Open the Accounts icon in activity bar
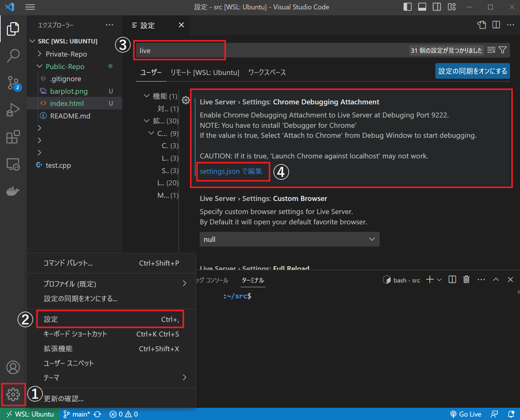520x420 pixels. click(13, 367)
